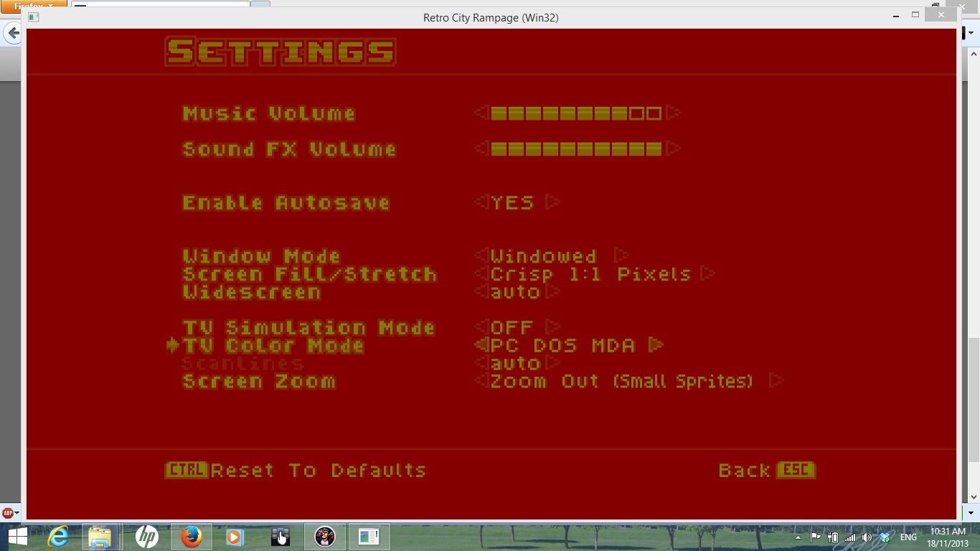Click Retro City Rampage window title icon
The height and width of the screenshot is (551, 980).
[33, 17]
